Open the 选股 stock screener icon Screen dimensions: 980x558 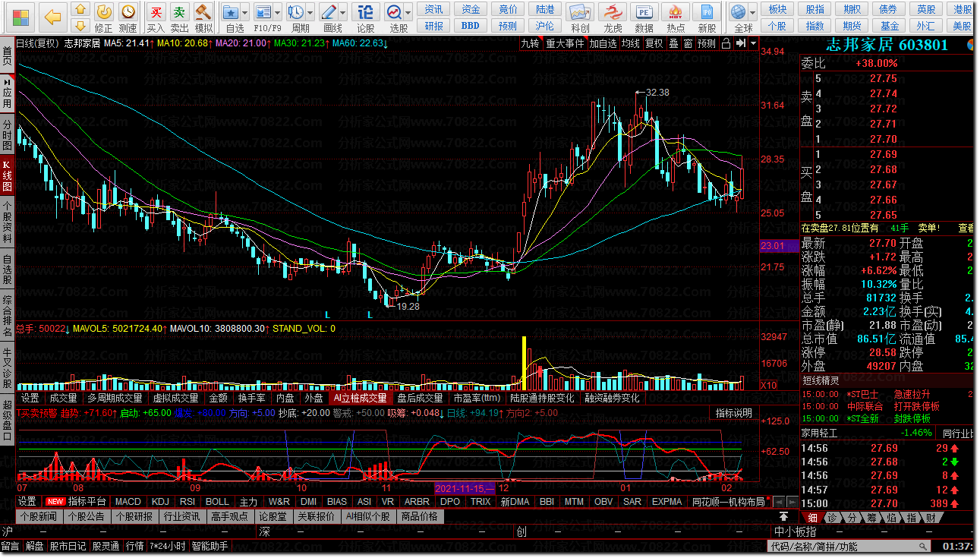[x=394, y=12]
